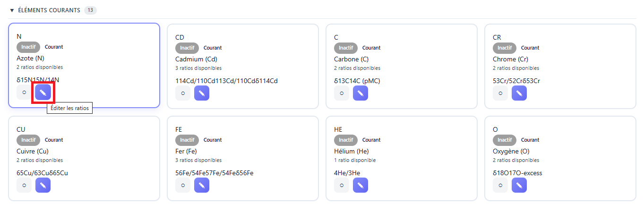
Task: Click the pencil icon for Carbone (C)
Action: pyautogui.click(x=361, y=93)
